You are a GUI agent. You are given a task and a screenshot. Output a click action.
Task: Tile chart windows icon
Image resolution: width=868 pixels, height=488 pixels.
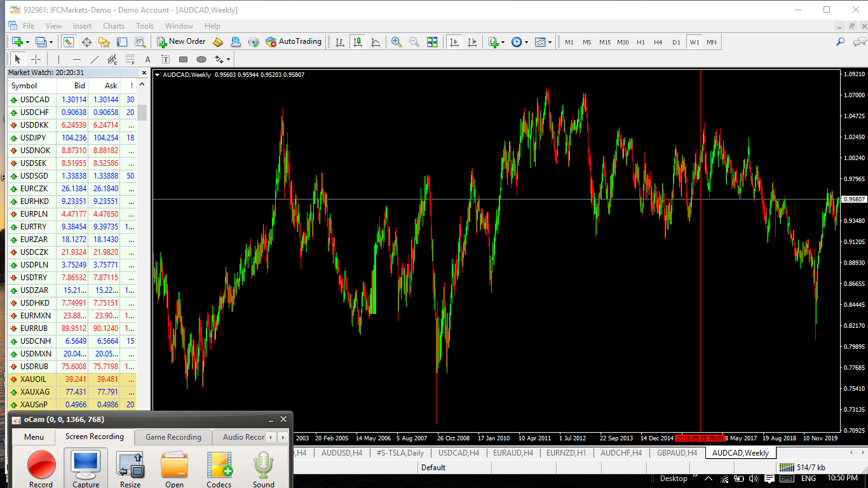tap(432, 42)
